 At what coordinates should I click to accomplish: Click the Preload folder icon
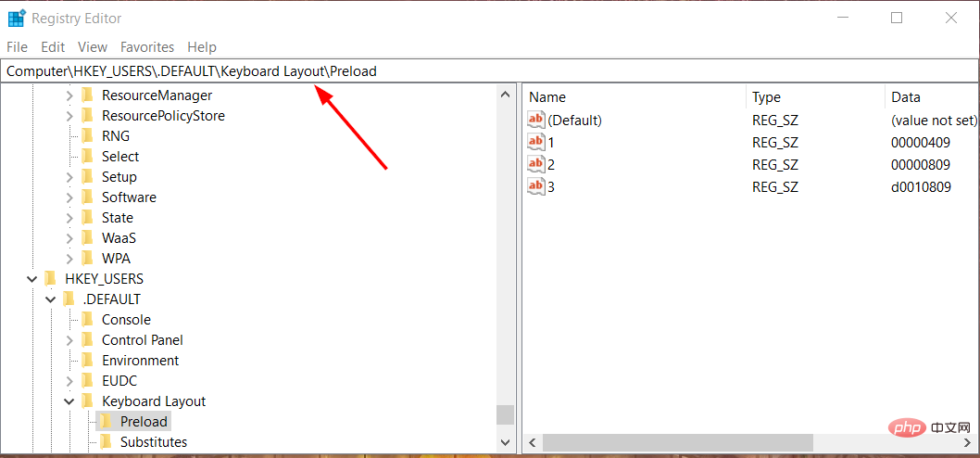point(107,422)
